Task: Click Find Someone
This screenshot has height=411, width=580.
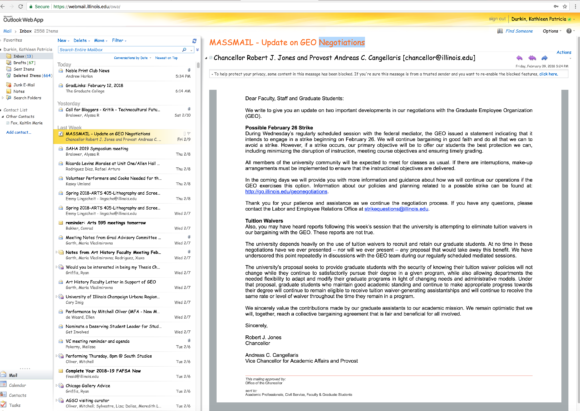Action: [x=519, y=31]
